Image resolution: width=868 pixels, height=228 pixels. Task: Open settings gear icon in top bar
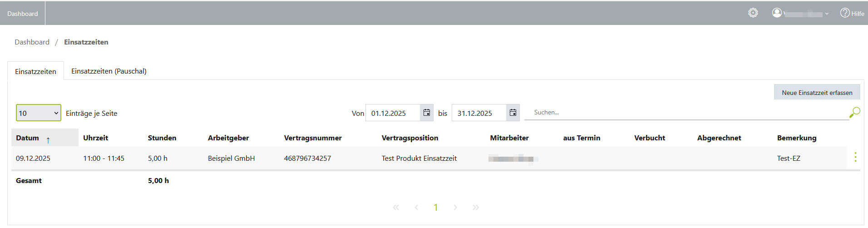[753, 13]
